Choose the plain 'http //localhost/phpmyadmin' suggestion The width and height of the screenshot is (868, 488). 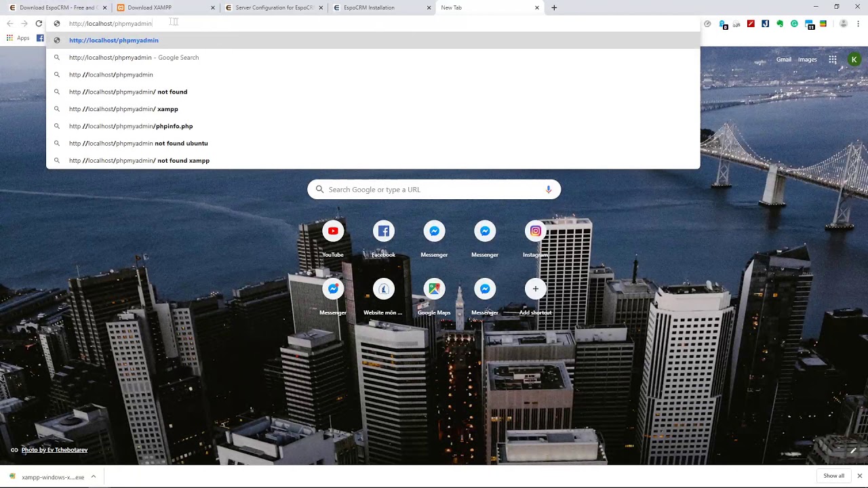[373, 75]
